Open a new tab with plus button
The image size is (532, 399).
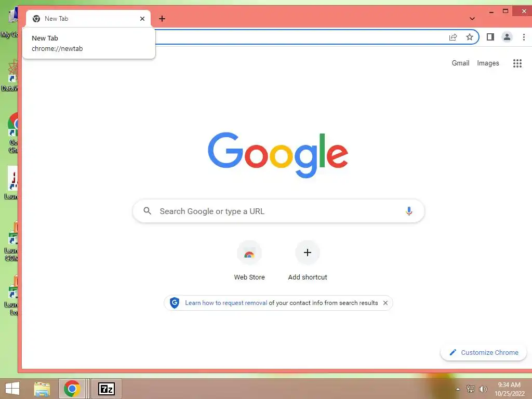click(x=162, y=19)
